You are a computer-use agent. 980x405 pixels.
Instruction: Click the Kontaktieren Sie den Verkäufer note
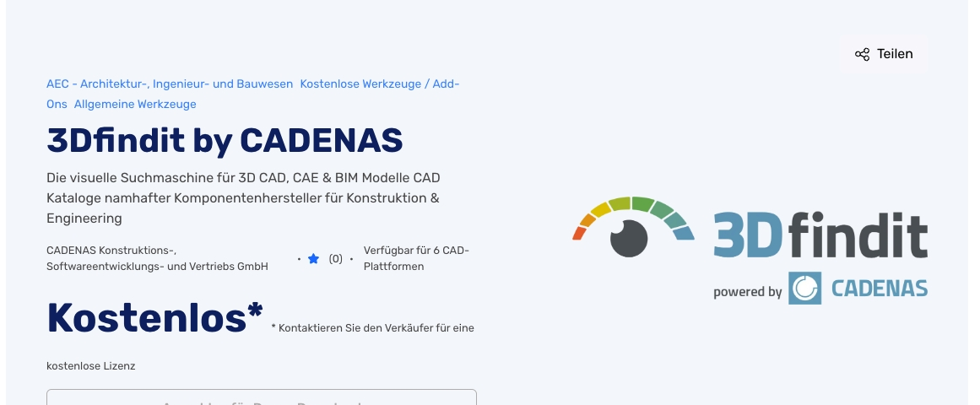(x=373, y=328)
